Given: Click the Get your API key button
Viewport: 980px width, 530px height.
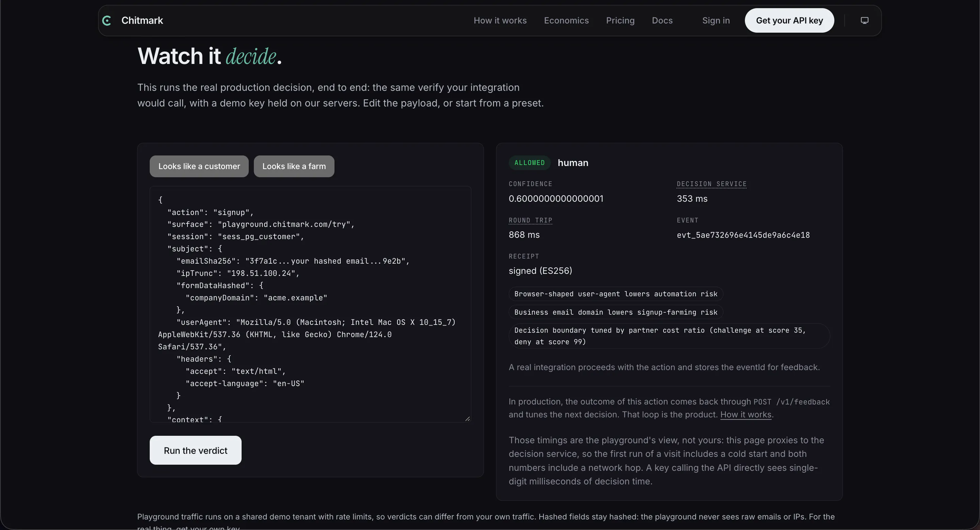Looking at the screenshot, I should point(789,20).
